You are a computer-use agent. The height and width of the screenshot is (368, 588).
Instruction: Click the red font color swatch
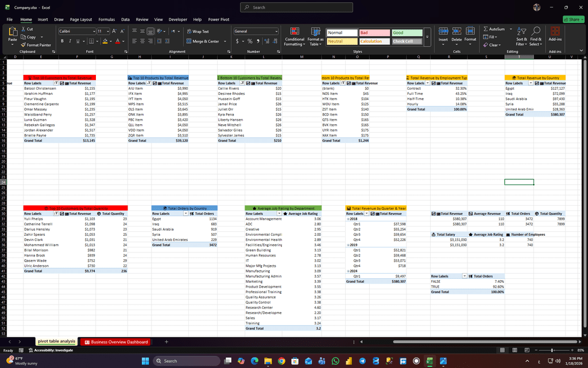tap(117, 41)
